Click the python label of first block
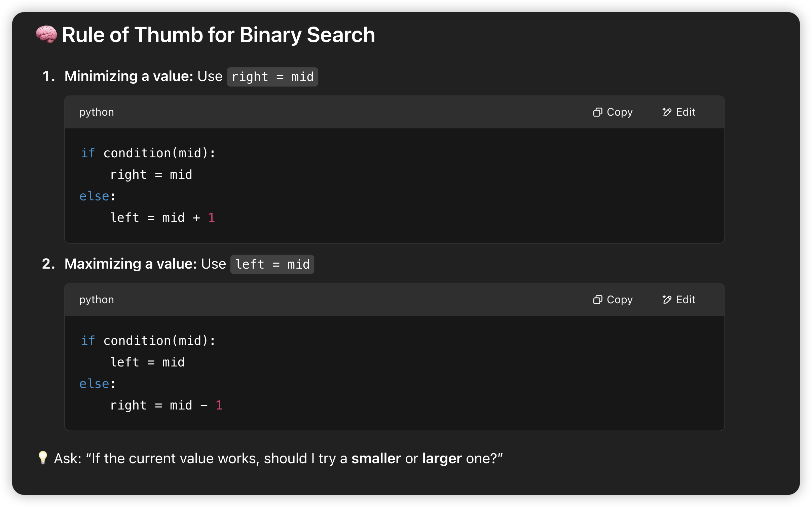Screen dimensions: 812x507 click(x=97, y=112)
